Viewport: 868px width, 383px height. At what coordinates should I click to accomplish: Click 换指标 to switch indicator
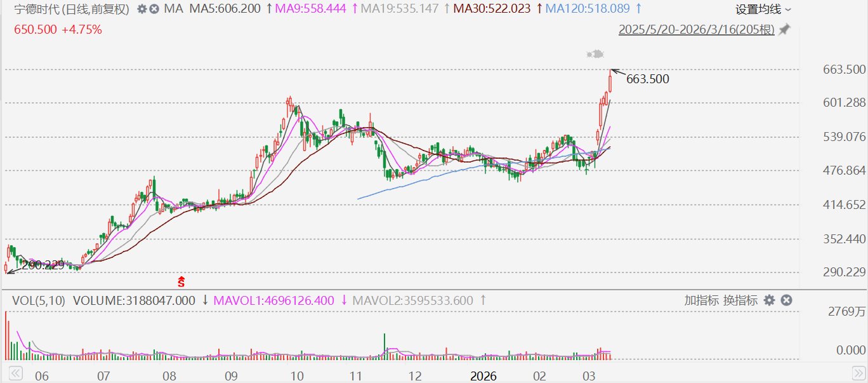(x=739, y=300)
